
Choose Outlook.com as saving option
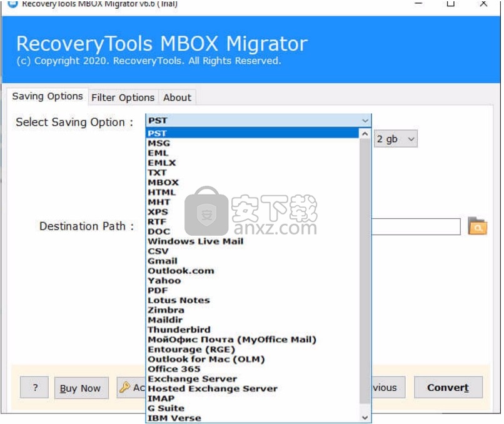point(253,271)
